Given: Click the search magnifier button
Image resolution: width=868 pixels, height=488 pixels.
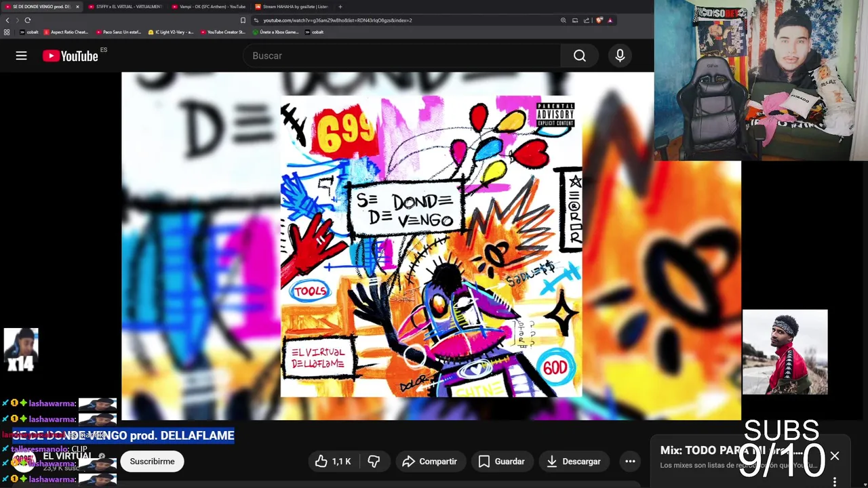Looking at the screenshot, I should click(579, 56).
